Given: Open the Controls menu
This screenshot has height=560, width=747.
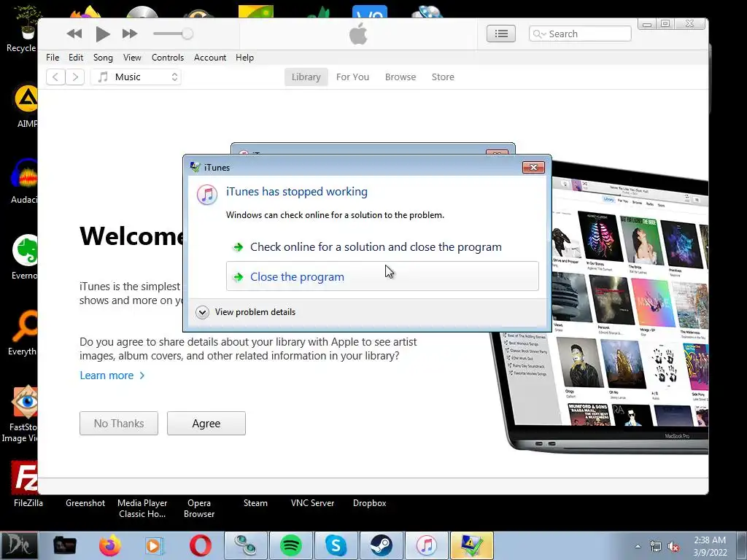Looking at the screenshot, I should click(x=167, y=58).
